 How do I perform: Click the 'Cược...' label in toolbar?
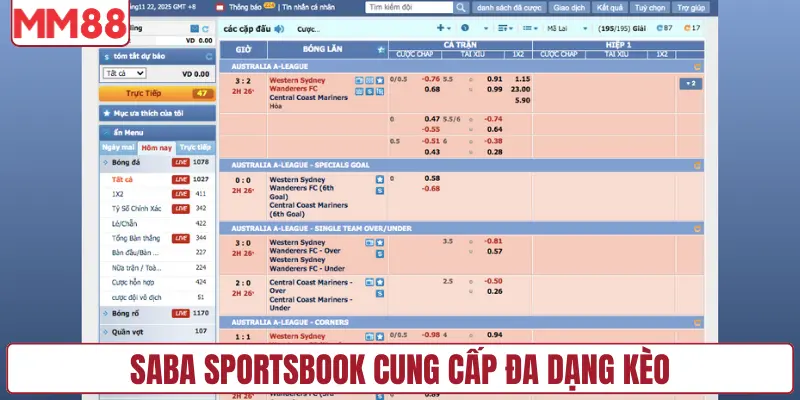(x=309, y=30)
